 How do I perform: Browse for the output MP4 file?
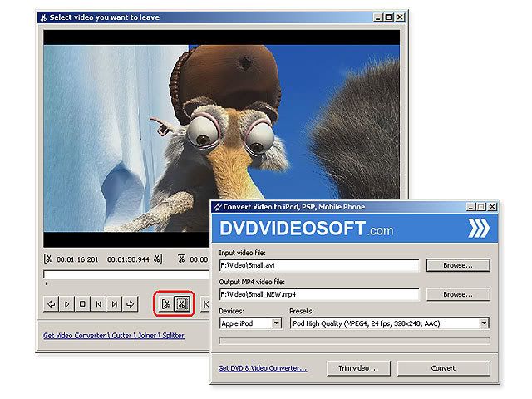coord(458,294)
